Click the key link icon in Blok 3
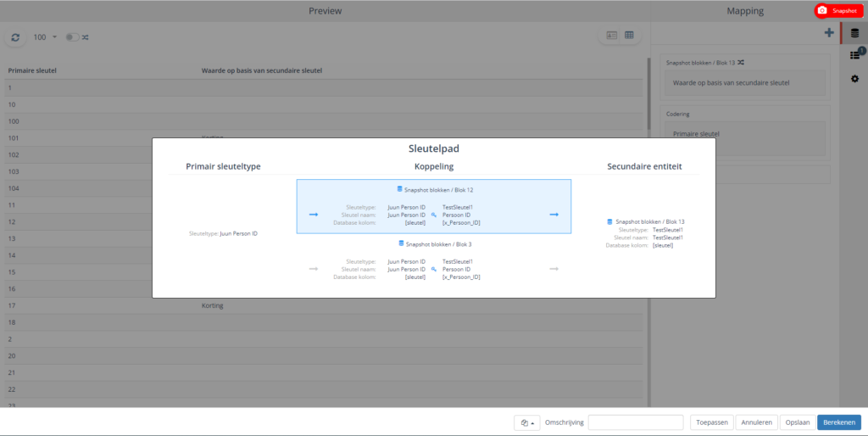Image resolution: width=868 pixels, height=436 pixels. [x=434, y=269]
